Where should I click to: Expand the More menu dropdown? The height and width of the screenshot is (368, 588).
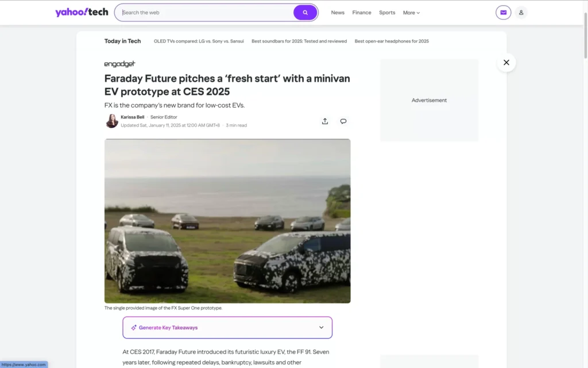411,13
